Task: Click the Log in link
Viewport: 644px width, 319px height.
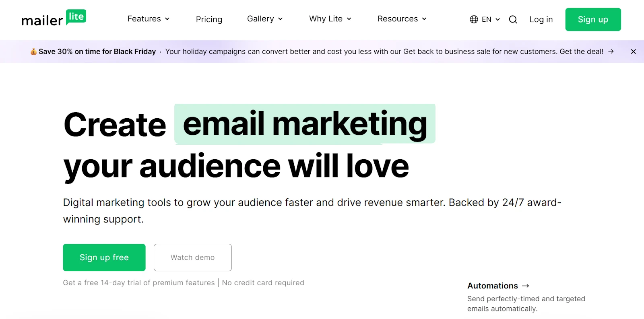Action: tap(541, 19)
